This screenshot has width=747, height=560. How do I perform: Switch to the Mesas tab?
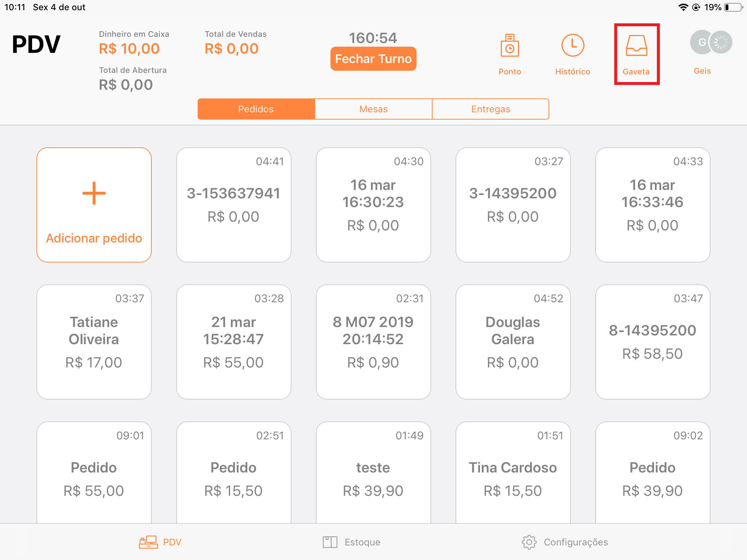coord(373,109)
